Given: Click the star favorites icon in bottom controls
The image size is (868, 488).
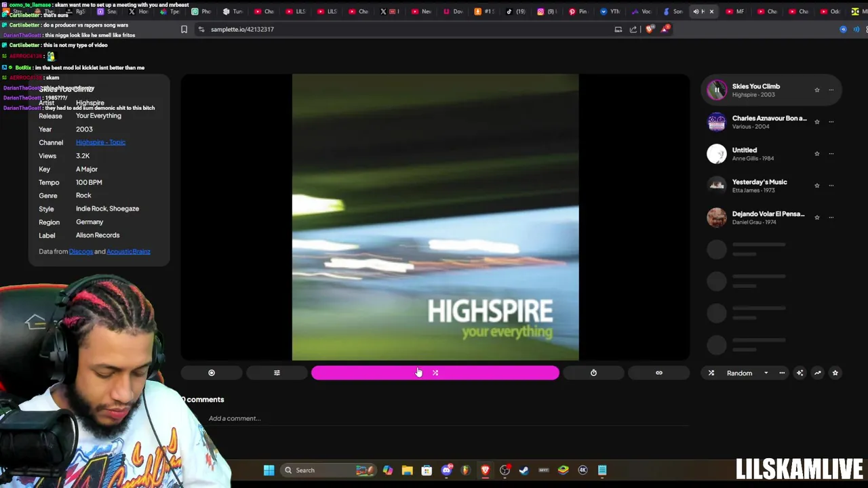Looking at the screenshot, I should point(835,373).
